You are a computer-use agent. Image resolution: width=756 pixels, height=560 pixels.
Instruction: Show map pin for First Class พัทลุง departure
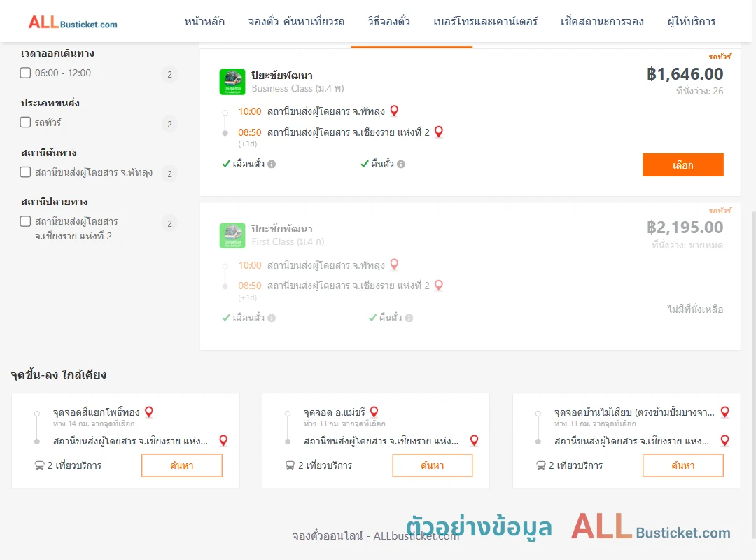tap(394, 265)
